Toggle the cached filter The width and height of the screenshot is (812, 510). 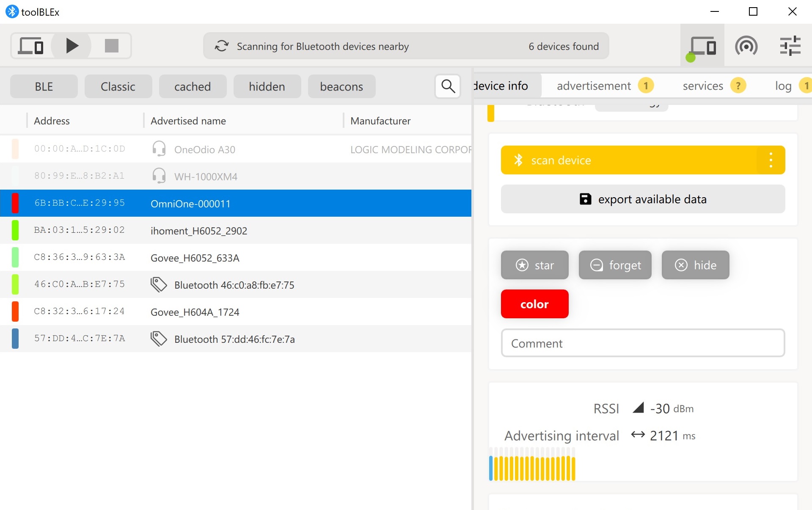[x=193, y=86]
